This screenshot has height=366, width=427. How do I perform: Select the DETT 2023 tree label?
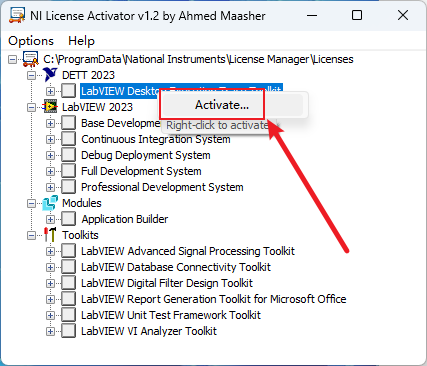tap(88, 75)
